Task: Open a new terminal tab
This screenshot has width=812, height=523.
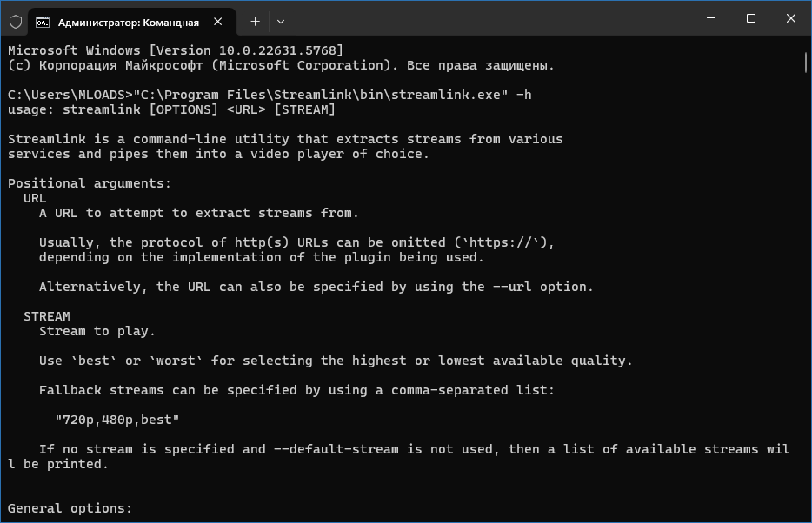Action: [255, 21]
